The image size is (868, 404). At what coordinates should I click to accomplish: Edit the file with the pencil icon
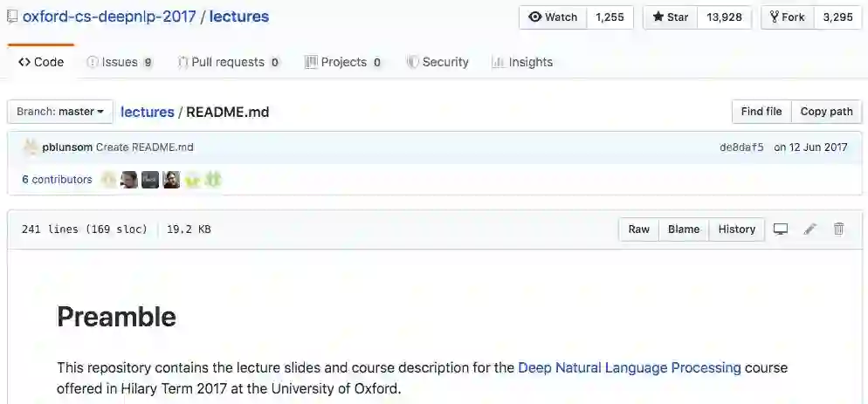point(810,229)
